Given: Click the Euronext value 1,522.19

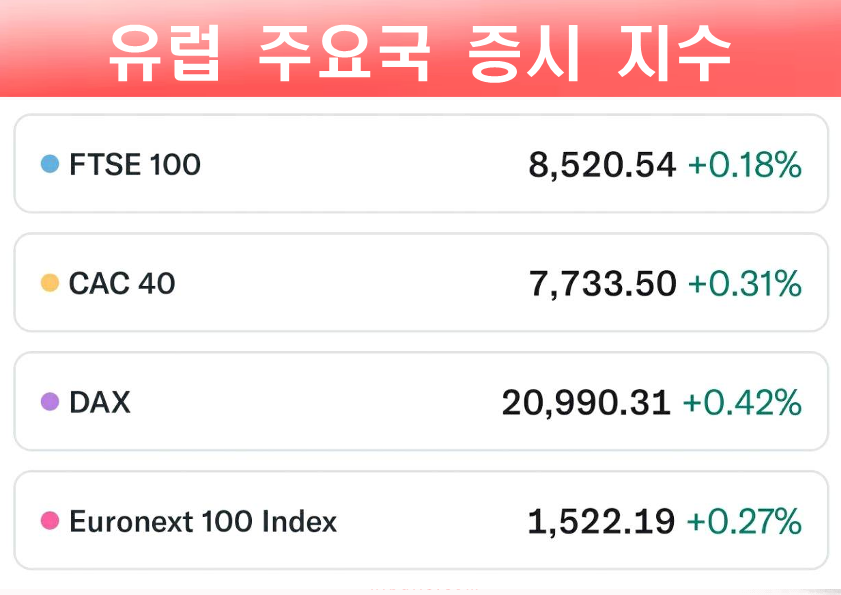Looking at the screenshot, I should [601, 521].
